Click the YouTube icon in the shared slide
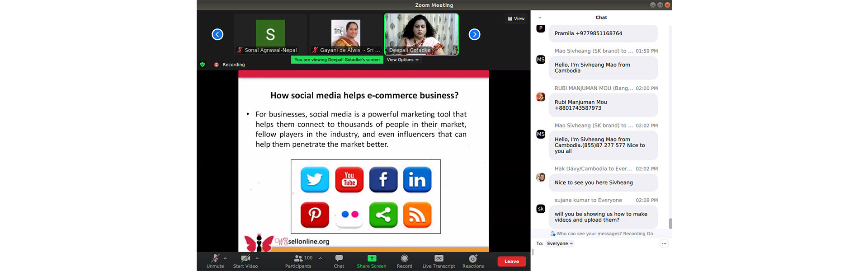 click(349, 179)
